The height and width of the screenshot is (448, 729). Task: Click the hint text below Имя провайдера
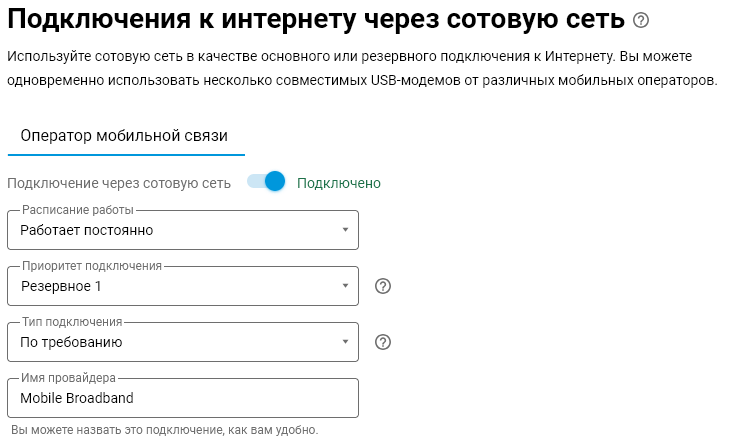[x=163, y=430]
